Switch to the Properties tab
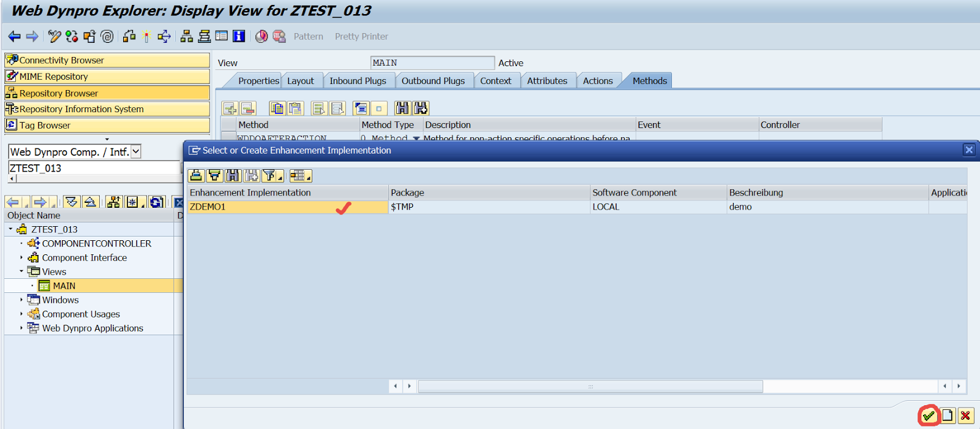 tap(258, 81)
